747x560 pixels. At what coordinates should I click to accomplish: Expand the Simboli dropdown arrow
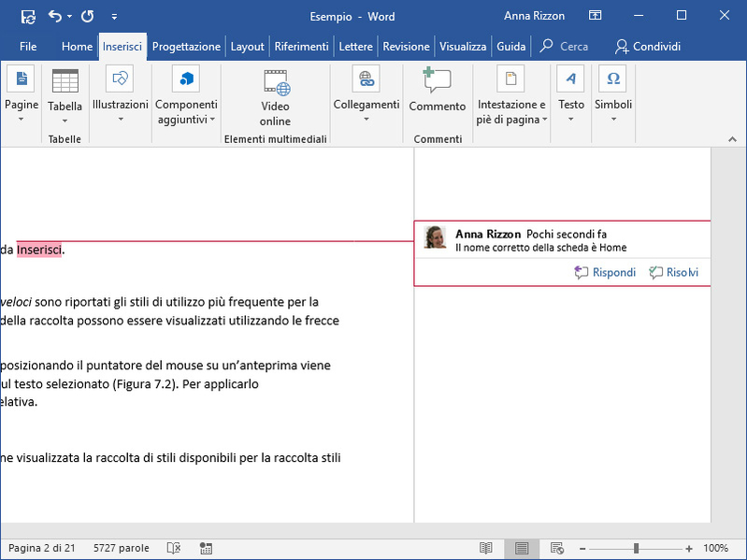pyautogui.click(x=613, y=119)
